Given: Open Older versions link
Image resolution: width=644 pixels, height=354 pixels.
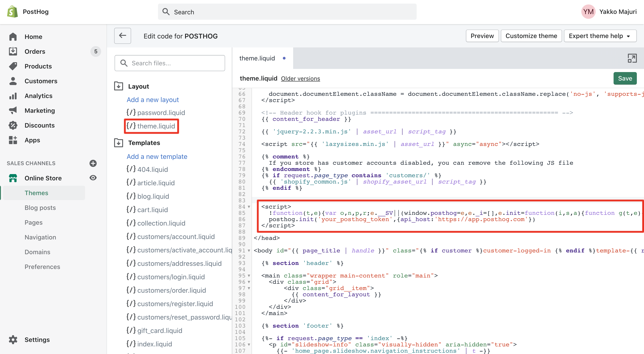Looking at the screenshot, I should pyautogui.click(x=300, y=79).
